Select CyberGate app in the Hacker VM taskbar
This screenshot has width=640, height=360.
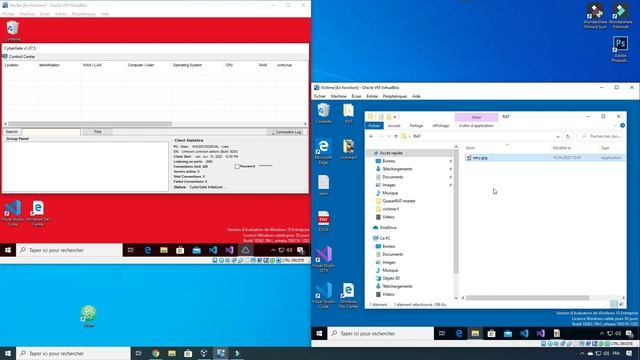point(245,250)
